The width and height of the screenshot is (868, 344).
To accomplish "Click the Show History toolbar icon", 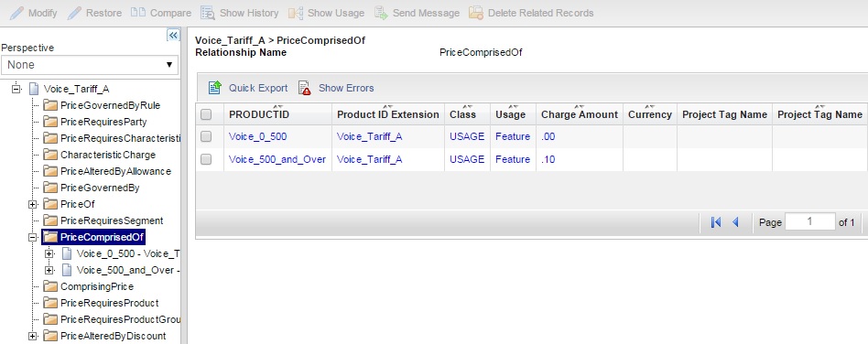I will point(208,13).
